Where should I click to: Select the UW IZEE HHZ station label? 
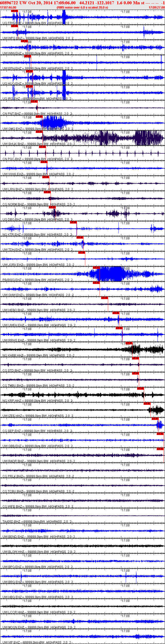tap(12, 416)
